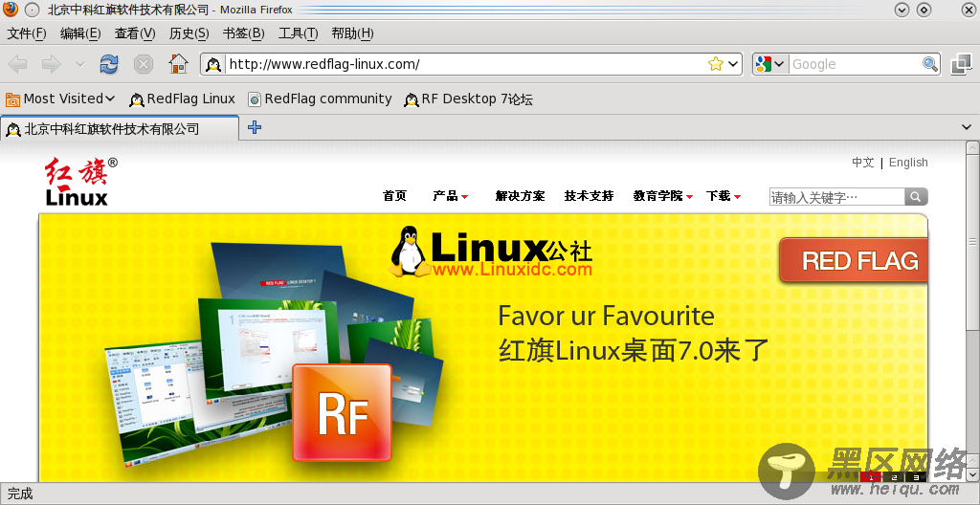Open the 书签(B) menu
Screen dimensions: 980x505
click(244, 33)
